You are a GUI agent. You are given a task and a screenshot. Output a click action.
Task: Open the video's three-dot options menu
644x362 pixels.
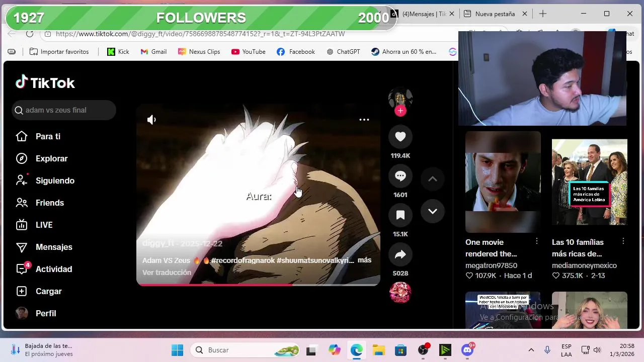(364, 120)
